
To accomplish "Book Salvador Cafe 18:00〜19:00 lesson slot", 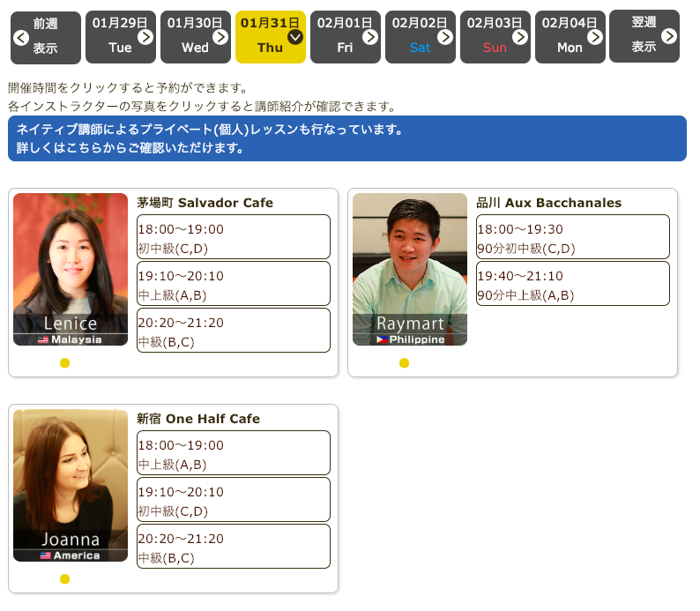I will [x=234, y=237].
